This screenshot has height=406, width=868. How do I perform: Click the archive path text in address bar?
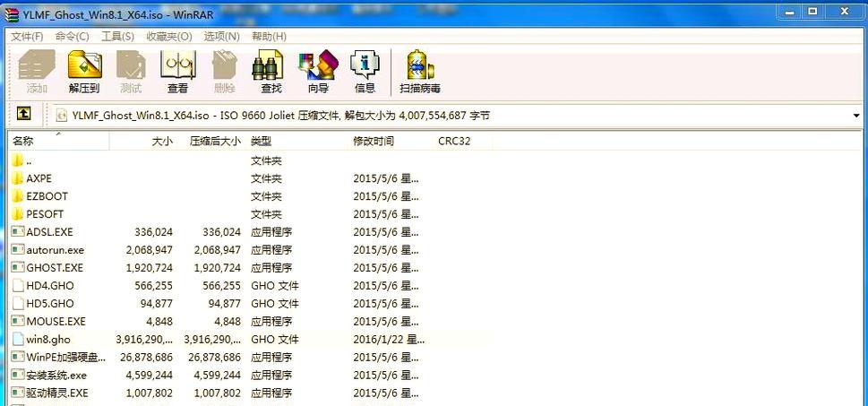[280, 116]
